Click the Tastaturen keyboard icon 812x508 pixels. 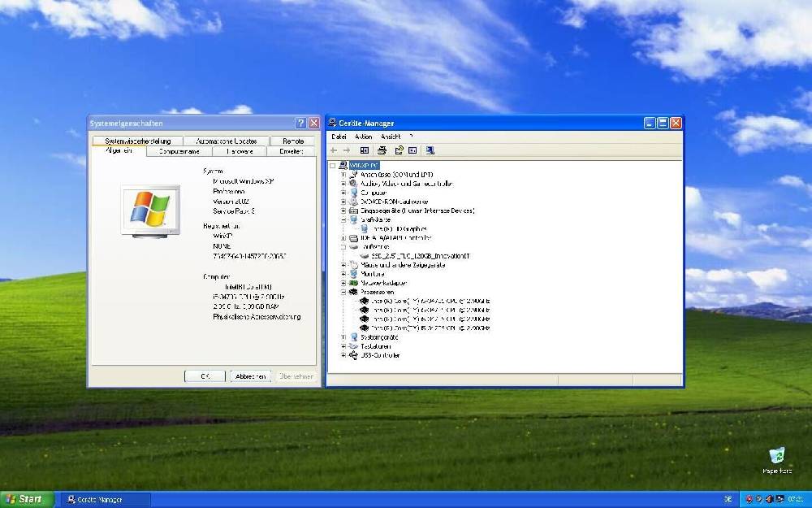[x=353, y=346]
